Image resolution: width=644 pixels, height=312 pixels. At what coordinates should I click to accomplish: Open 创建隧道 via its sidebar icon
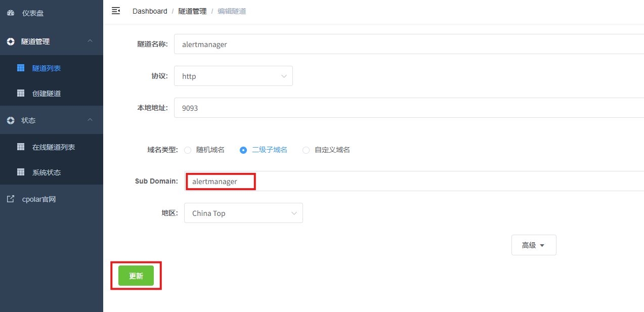[x=21, y=93]
